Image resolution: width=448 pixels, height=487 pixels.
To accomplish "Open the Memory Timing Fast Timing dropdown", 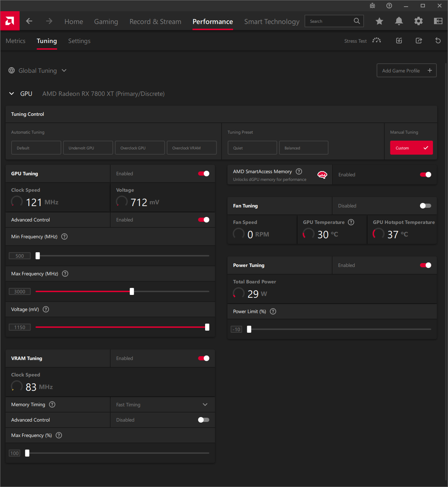I will coord(163,404).
